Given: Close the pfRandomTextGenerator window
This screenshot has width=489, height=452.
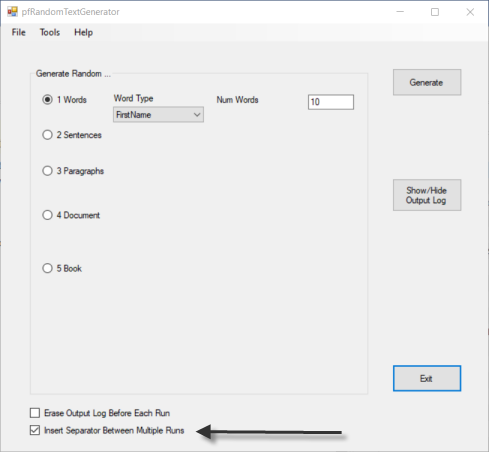Looking at the screenshot, I should tap(470, 12).
